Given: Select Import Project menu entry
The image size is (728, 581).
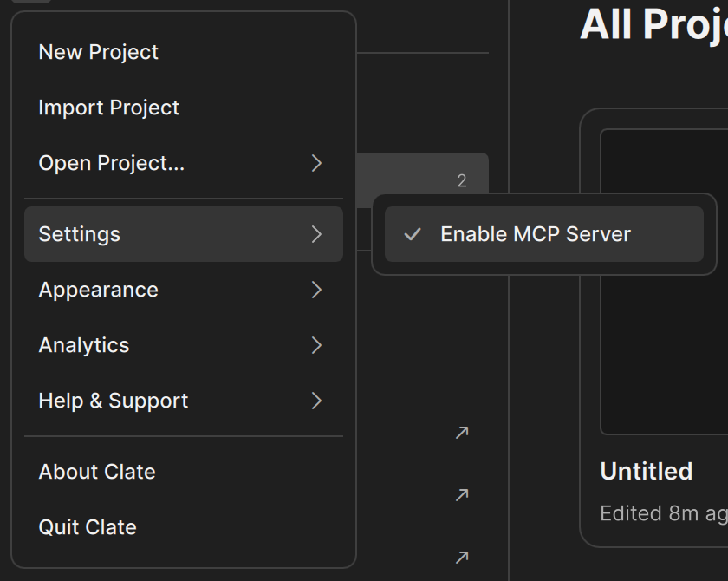Looking at the screenshot, I should 184,108.
